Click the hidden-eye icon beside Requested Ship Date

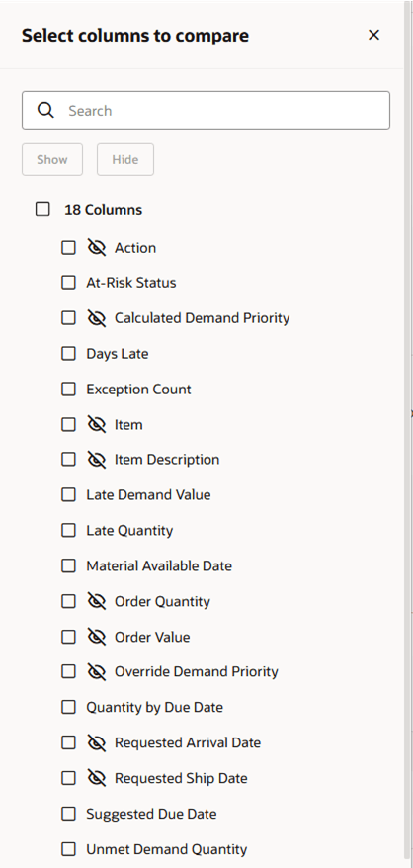click(x=96, y=778)
